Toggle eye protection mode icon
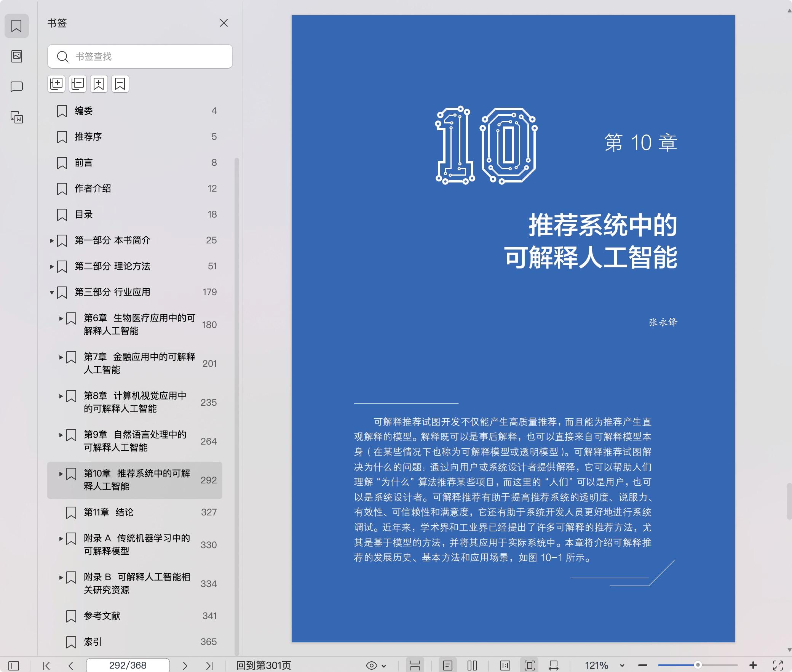Screen dimensions: 792x672 pos(372,665)
